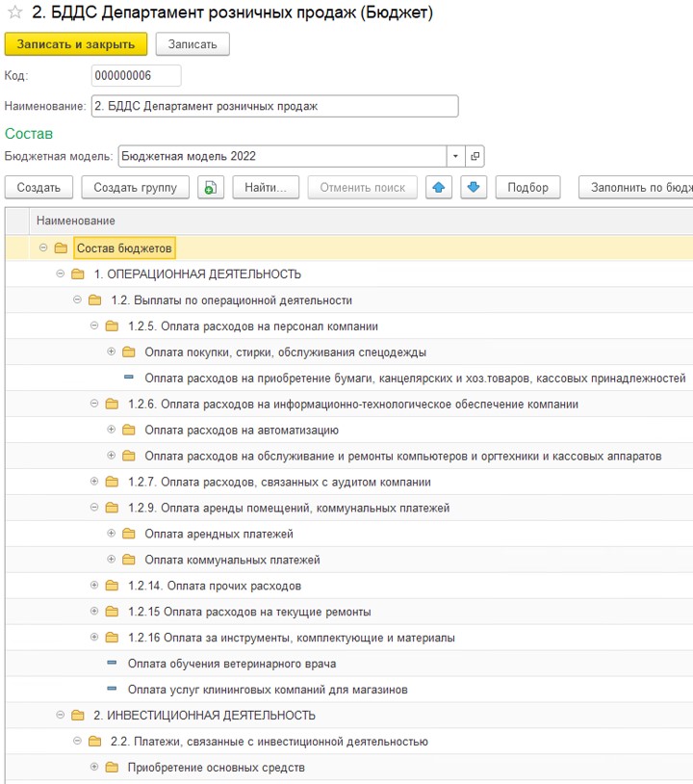This screenshot has height=784, width=693.
Task: Click the Записать и закрыть button
Action: [76, 44]
